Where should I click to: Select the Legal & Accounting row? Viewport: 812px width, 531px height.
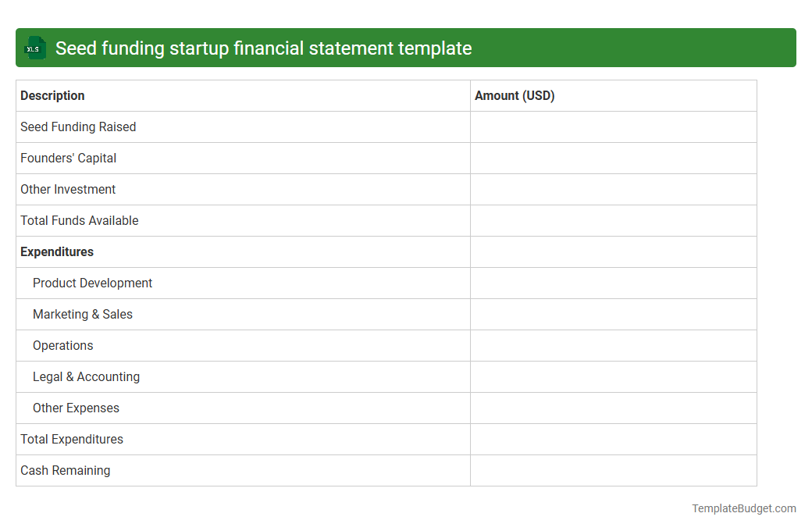tap(86, 376)
